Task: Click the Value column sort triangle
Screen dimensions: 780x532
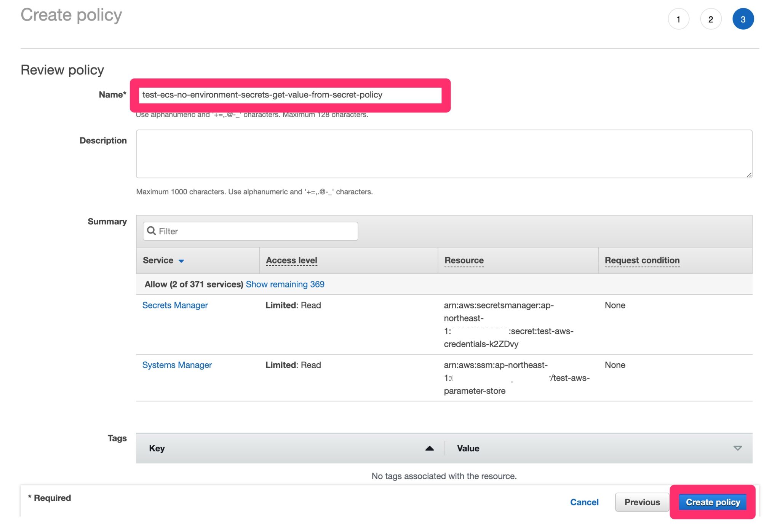Action: [737, 448]
